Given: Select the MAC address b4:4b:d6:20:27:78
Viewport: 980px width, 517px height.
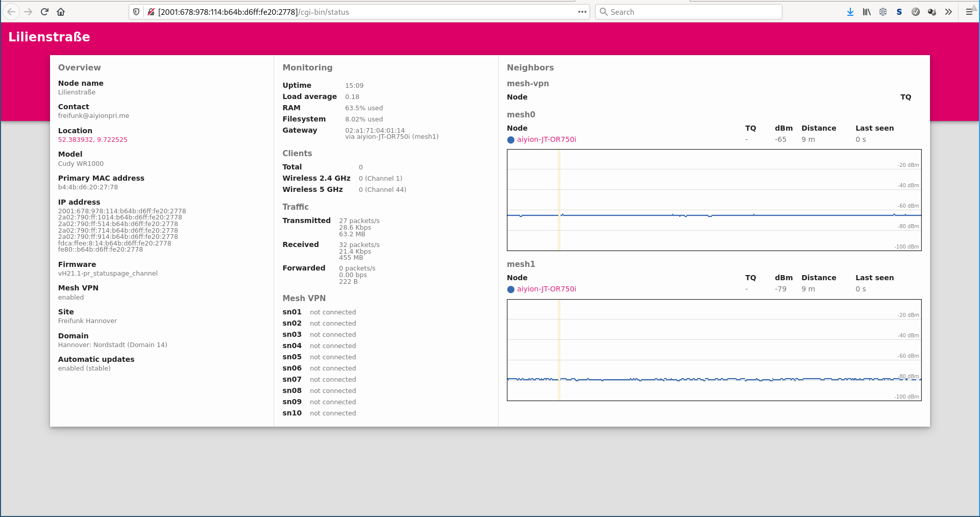Looking at the screenshot, I should (x=88, y=187).
